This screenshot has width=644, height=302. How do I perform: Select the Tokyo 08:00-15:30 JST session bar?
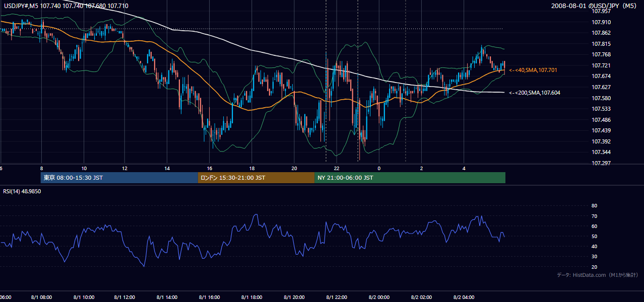[x=119, y=178]
